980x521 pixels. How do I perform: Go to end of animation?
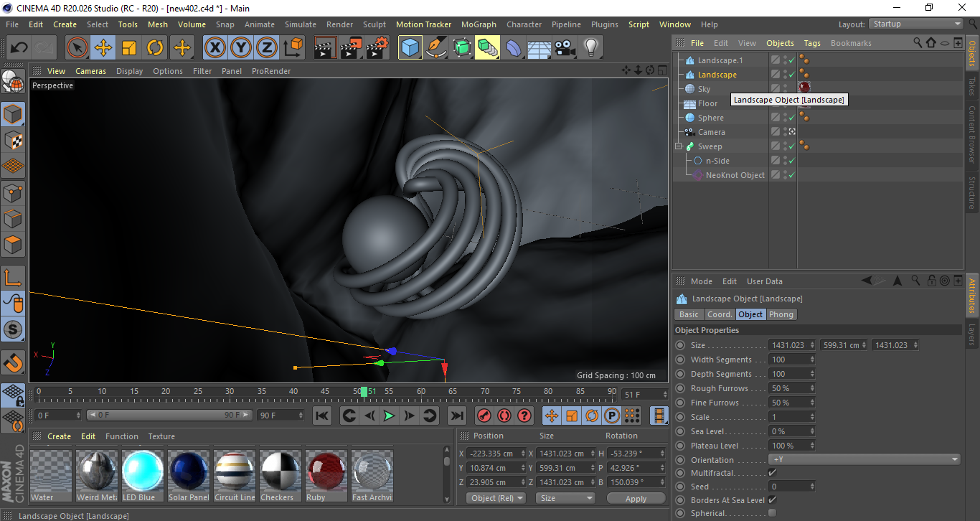tap(457, 416)
